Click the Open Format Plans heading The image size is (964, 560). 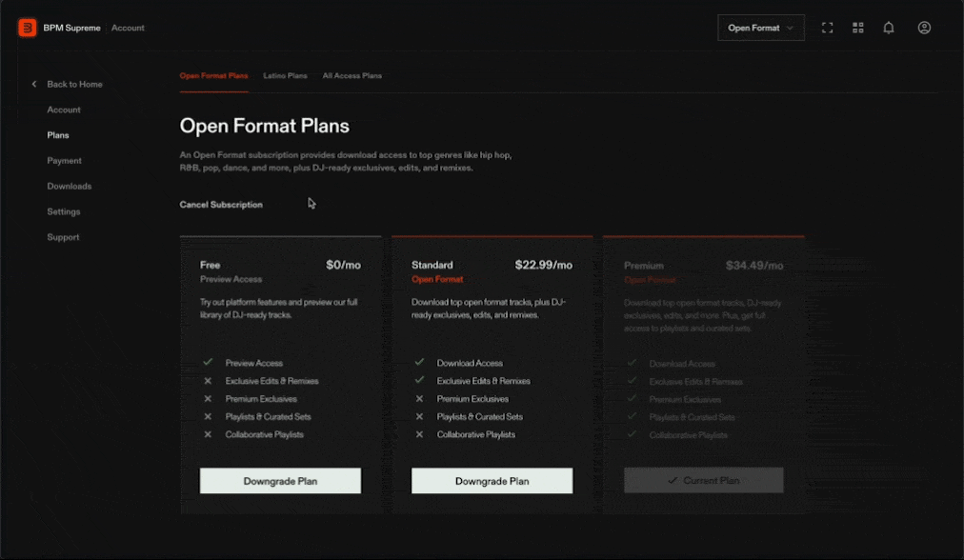point(265,126)
